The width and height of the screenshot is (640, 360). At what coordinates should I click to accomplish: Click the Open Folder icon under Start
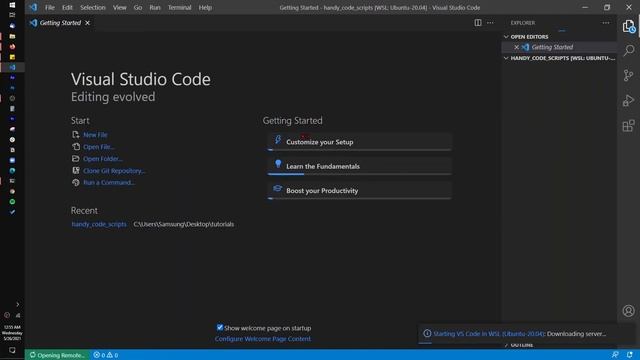tap(76, 158)
